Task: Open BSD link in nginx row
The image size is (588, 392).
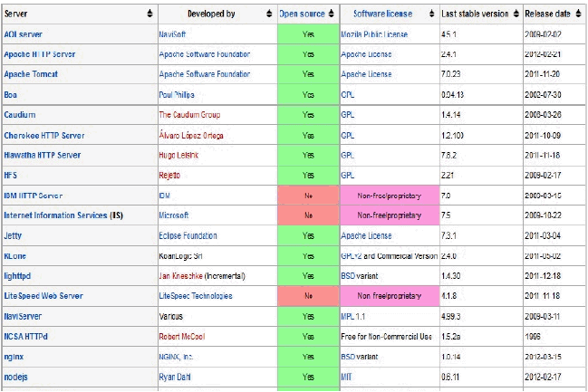Action: point(348,358)
